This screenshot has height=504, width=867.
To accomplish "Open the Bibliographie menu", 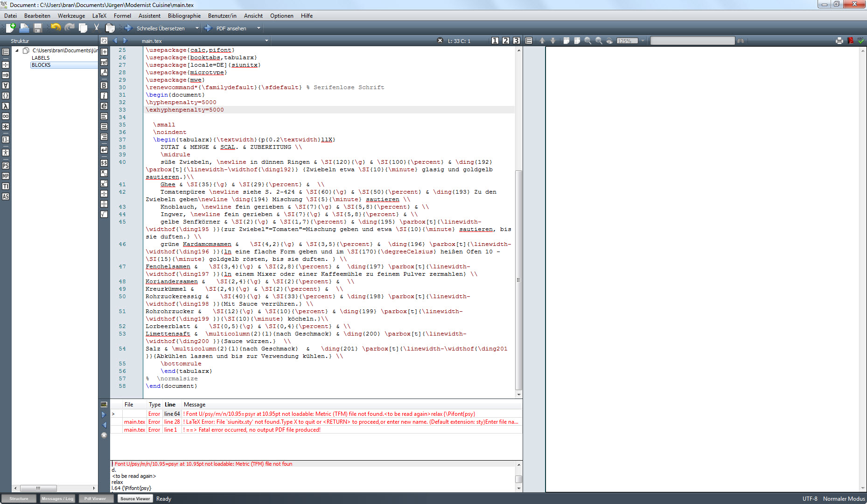I will 184,15.
